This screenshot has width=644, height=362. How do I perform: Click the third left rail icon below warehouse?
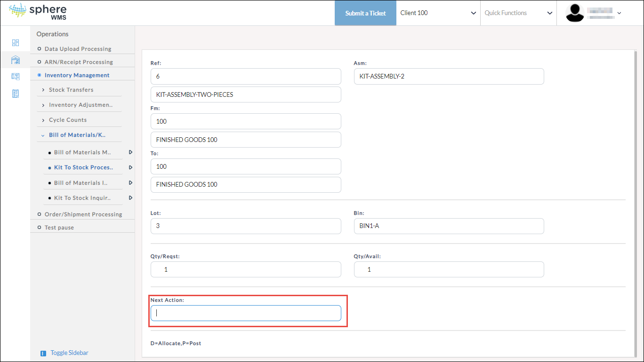click(16, 77)
